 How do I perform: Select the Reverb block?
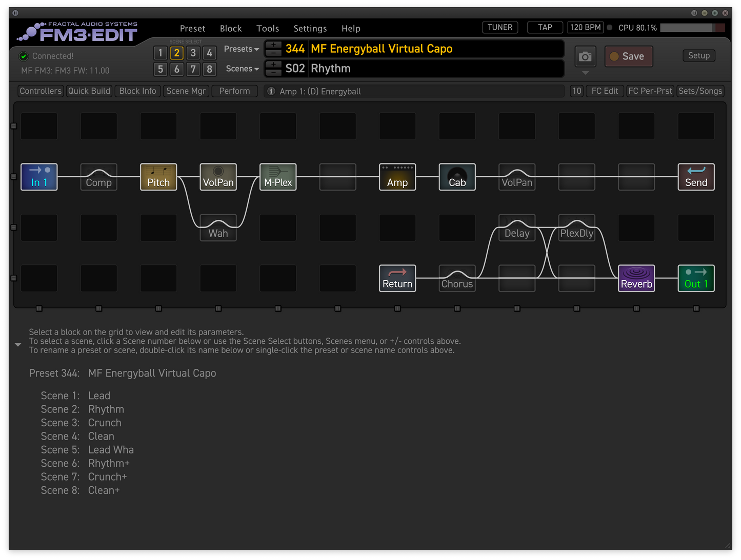(636, 278)
